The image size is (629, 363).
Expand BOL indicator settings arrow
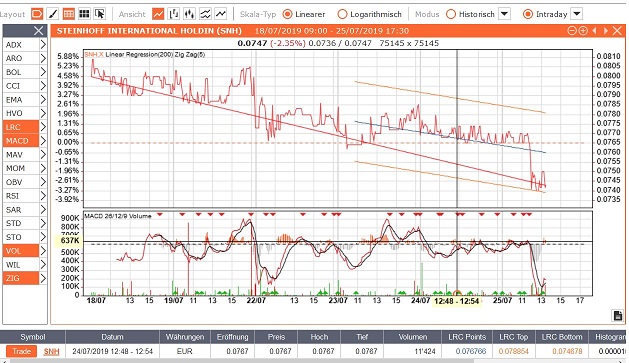point(43,72)
